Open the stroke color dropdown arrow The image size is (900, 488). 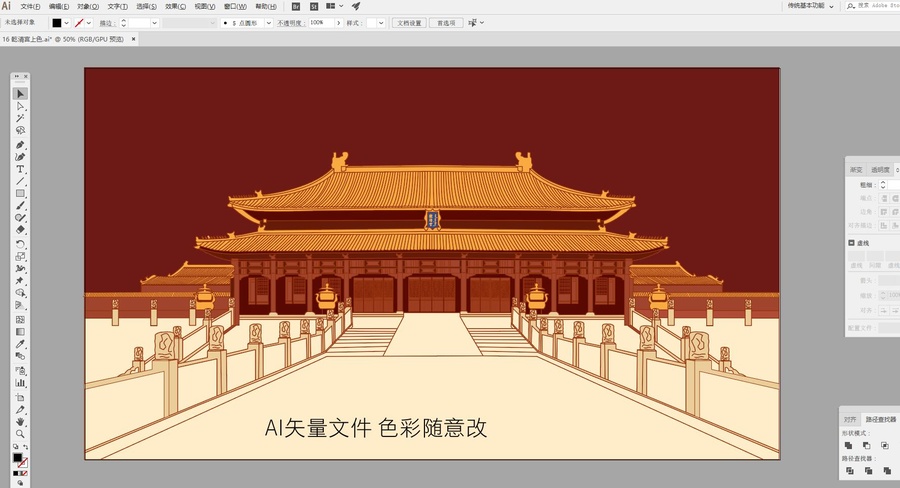coord(88,23)
